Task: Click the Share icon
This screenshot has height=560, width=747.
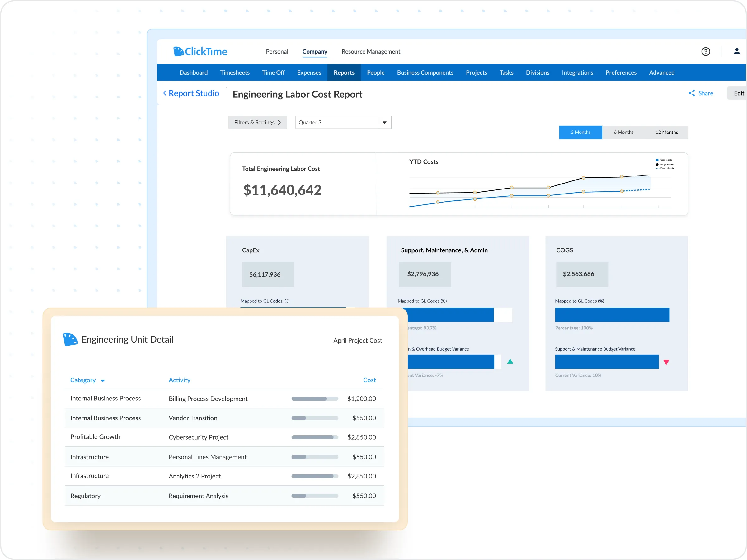Action: (692, 93)
